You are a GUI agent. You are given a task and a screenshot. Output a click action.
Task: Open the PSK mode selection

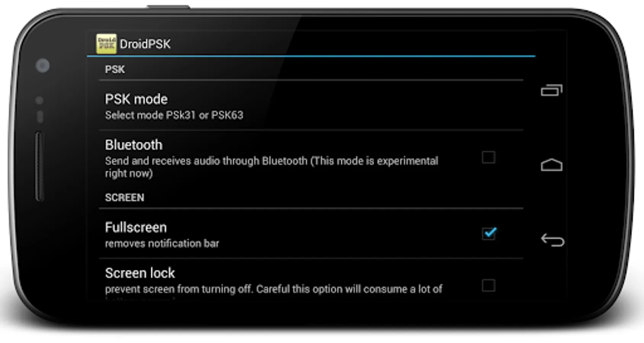(x=311, y=106)
